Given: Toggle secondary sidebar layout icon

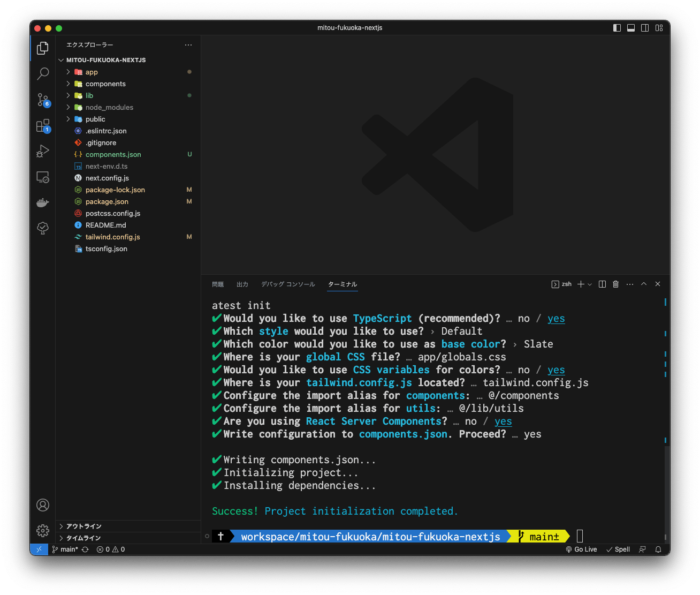Looking at the screenshot, I should (645, 28).
